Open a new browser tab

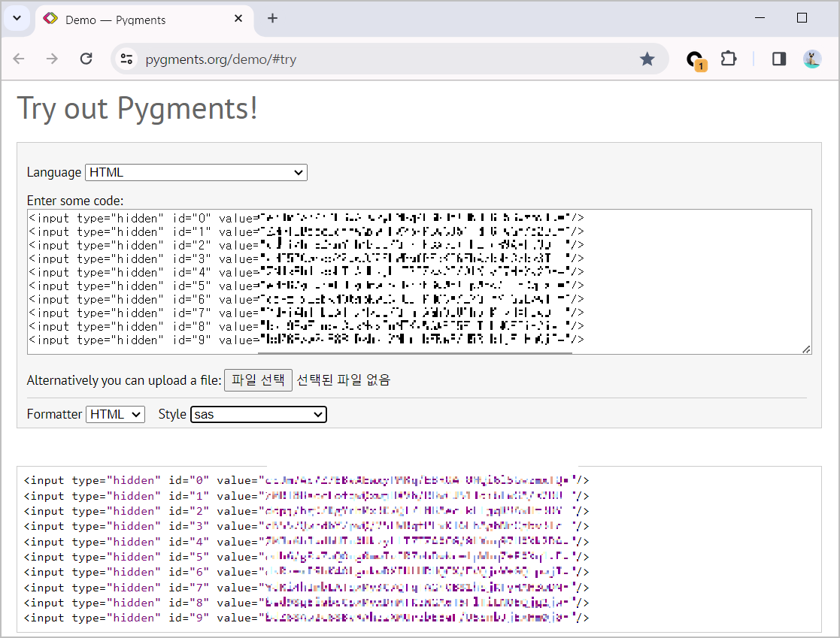pyautogui.click(x=273, y=18)
